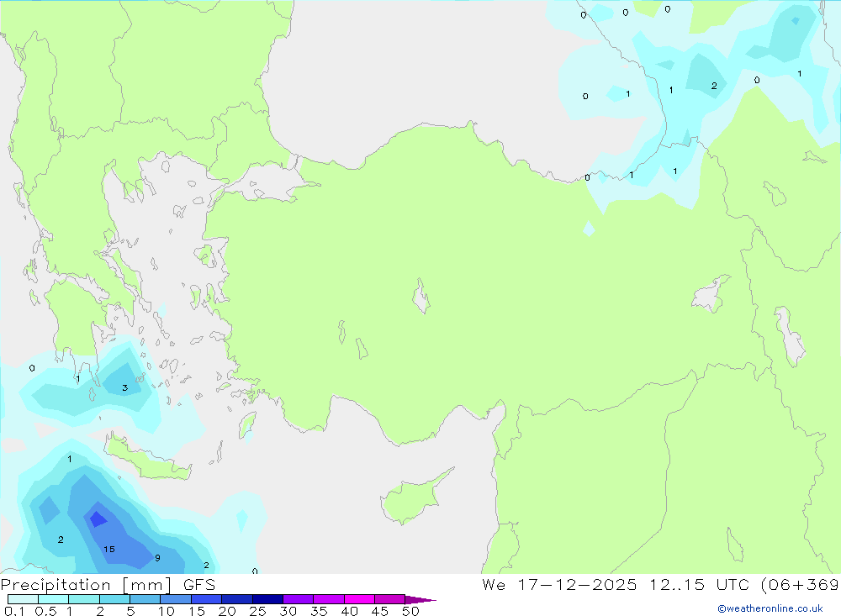
Task: Select the legend swatch between 0.1 and 0.5
Action: 23,599
